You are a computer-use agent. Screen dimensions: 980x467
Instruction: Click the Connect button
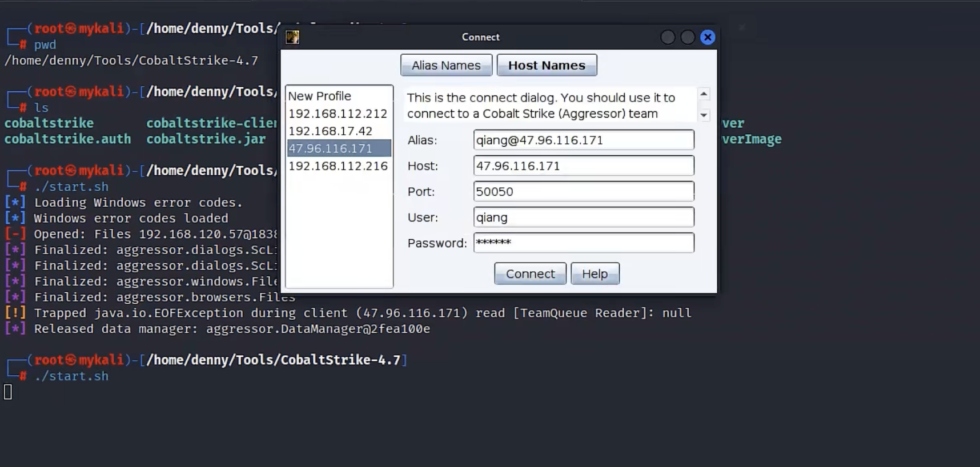pyautogui.click(x=530, y=273)
